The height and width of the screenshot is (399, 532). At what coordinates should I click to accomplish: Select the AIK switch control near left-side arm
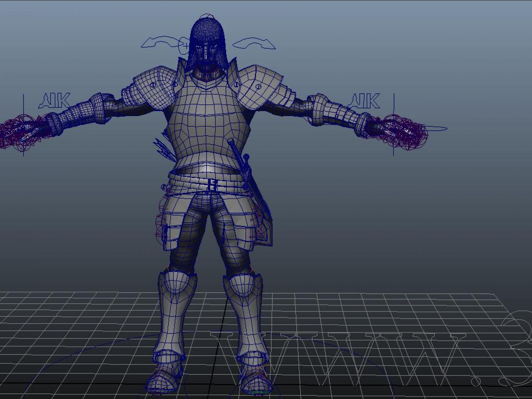point(55,101)
